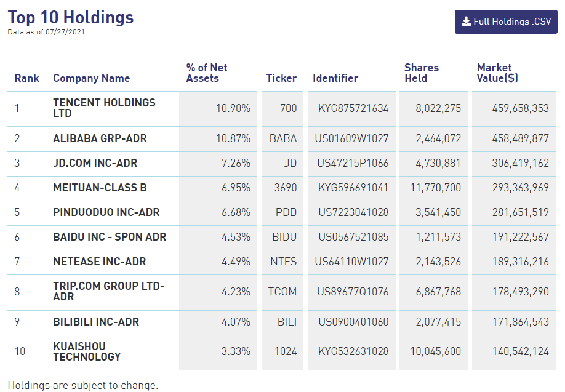
Task: Select TRIP.COM GROUP LTD-ADR company name
Action: coord(108,291)
